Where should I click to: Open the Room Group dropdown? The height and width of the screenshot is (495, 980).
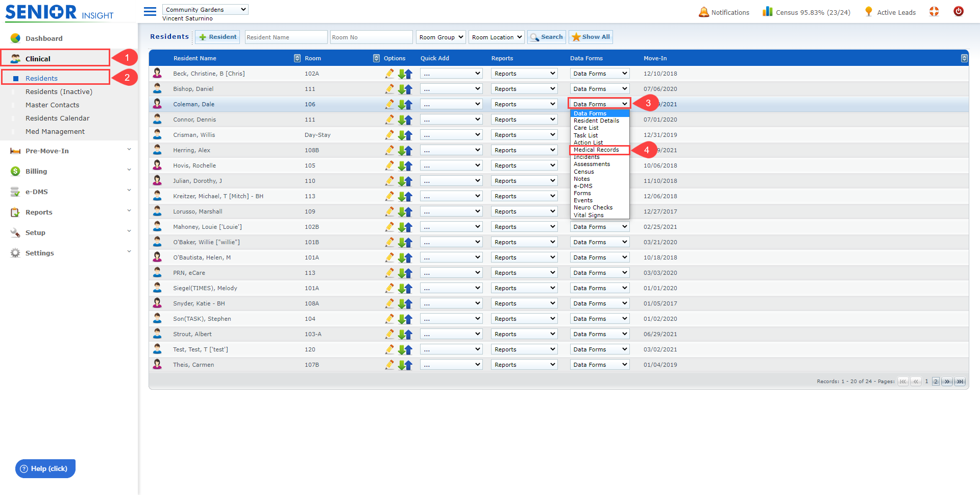point(441,37)
